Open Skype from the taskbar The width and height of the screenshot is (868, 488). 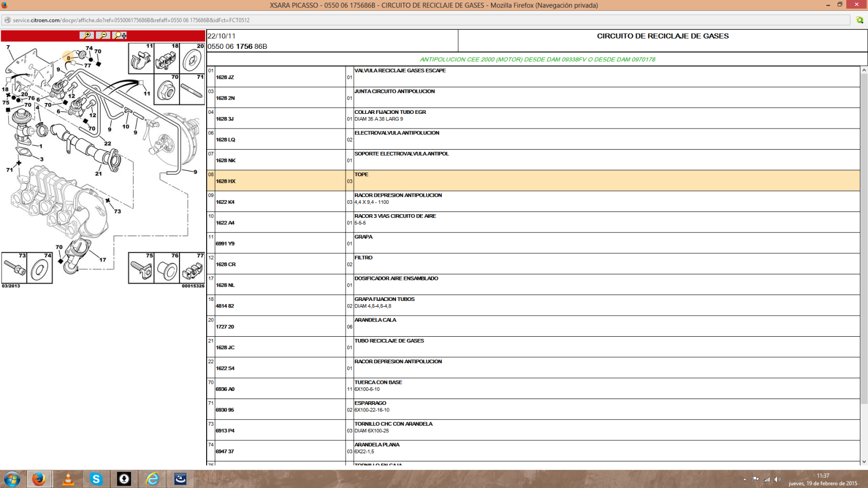click(96, 479)
